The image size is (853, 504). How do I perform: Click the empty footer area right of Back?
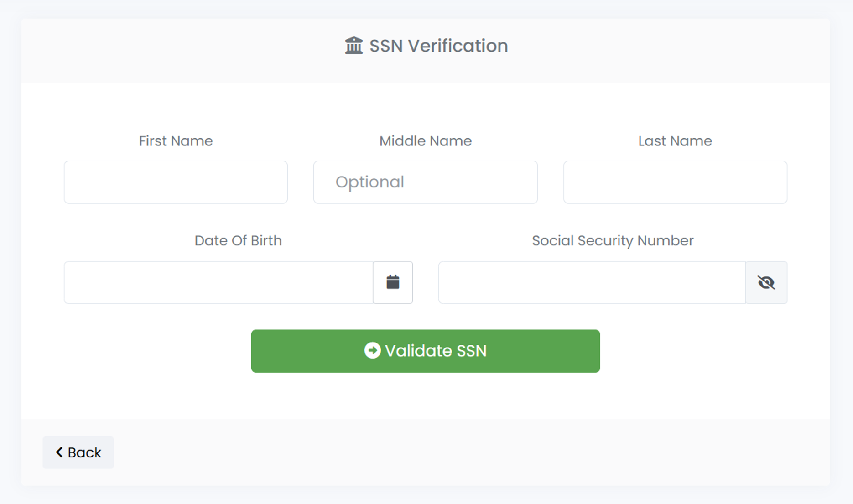(x=456, y=452)
